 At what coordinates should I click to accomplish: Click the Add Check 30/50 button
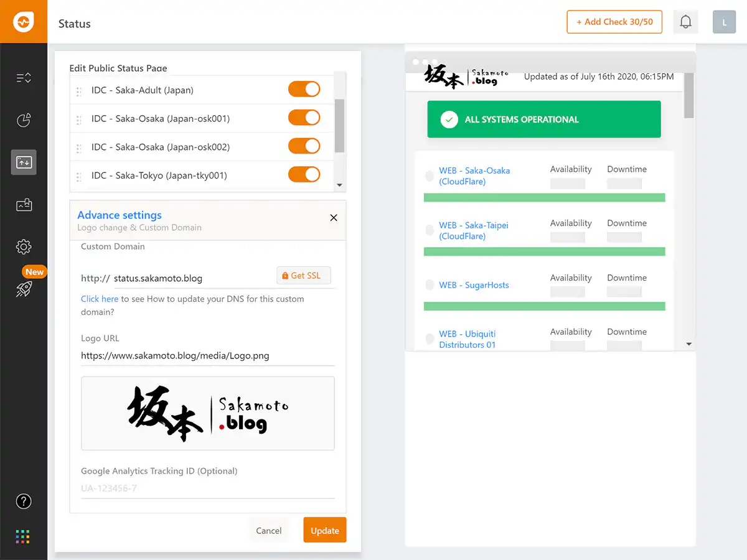(x=614, y=22)
